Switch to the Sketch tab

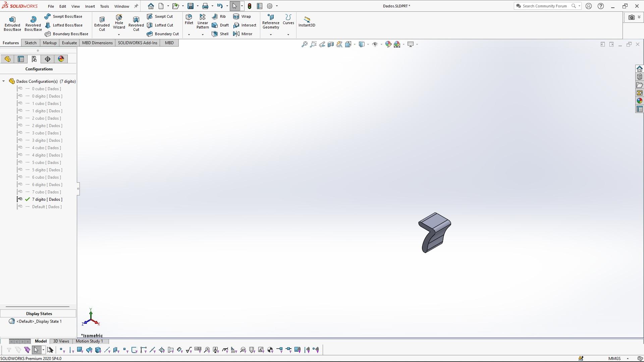[31, 43]
